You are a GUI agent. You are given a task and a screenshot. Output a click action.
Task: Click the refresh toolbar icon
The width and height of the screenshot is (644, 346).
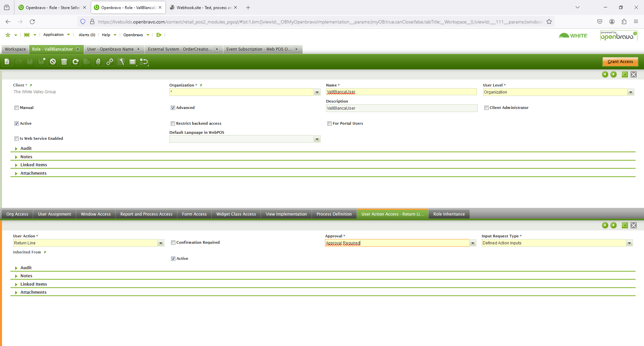(x=75, y=62)
